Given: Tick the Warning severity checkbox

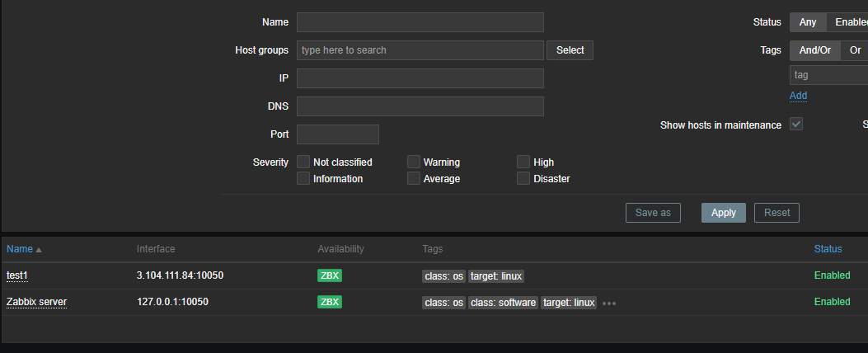Looking at the screenshot, I should [x=414, y=162].
